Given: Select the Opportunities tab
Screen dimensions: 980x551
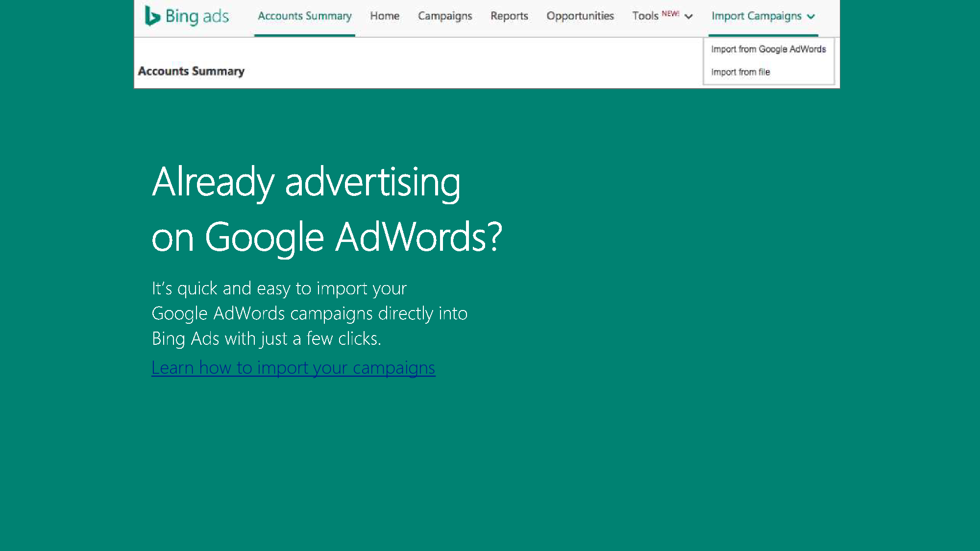Looking at the screenshot, I should [x=580, y=16].
